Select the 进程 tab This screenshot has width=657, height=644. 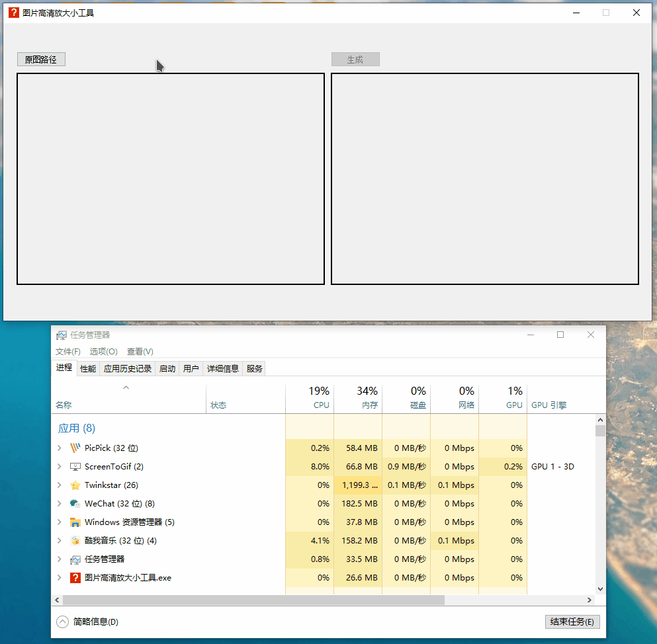click(x=64, y=368)
